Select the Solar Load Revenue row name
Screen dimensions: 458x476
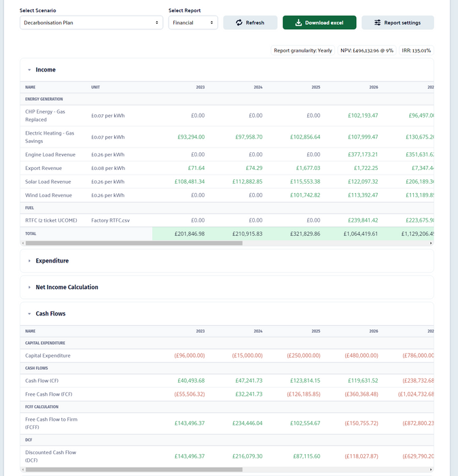(x=48, y=182)
